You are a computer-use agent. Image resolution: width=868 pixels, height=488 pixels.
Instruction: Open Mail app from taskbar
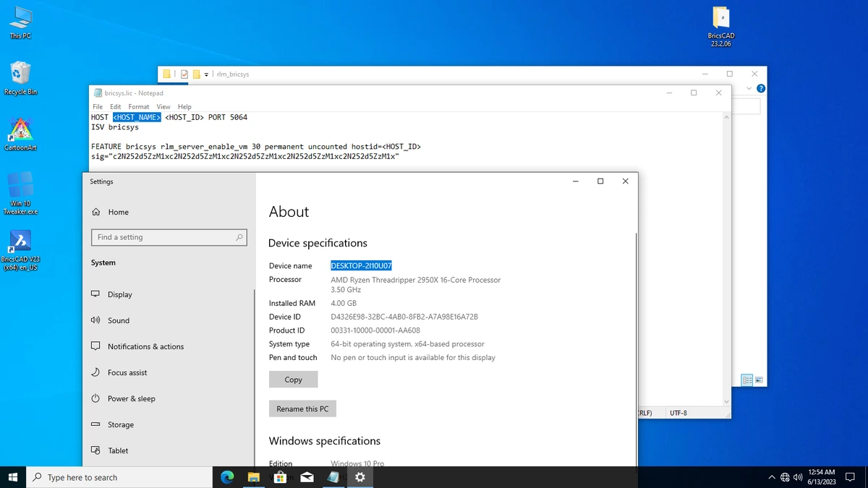click(x=307, y=477)
